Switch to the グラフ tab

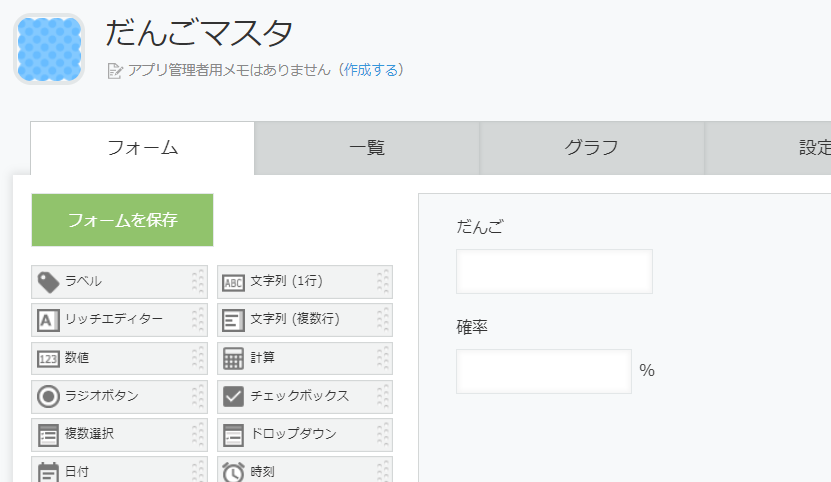click(591, 148)
